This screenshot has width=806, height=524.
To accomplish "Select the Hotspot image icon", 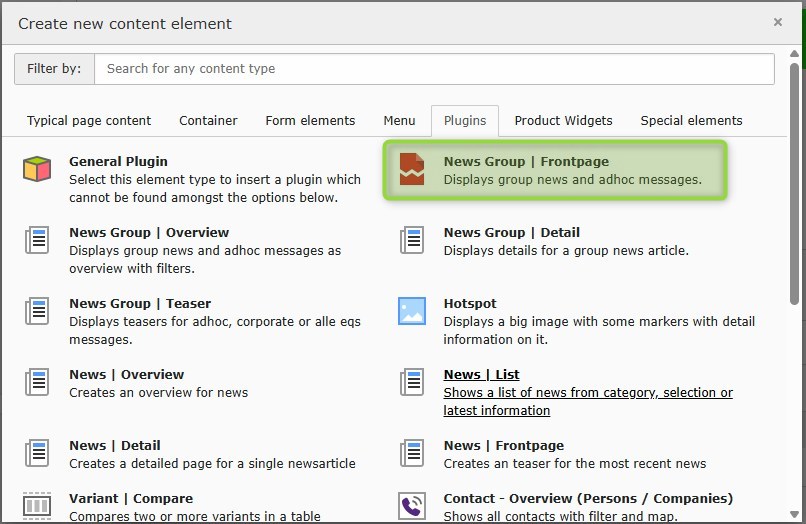I will click(x=412, y=311).
